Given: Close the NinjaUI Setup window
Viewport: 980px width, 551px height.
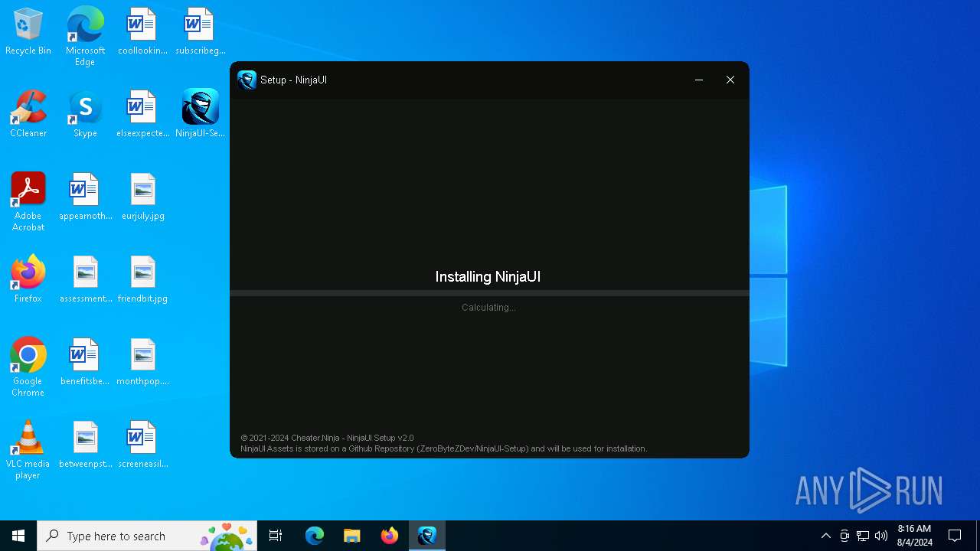Looking at the screenshot, I should click(x=730, y=80).
